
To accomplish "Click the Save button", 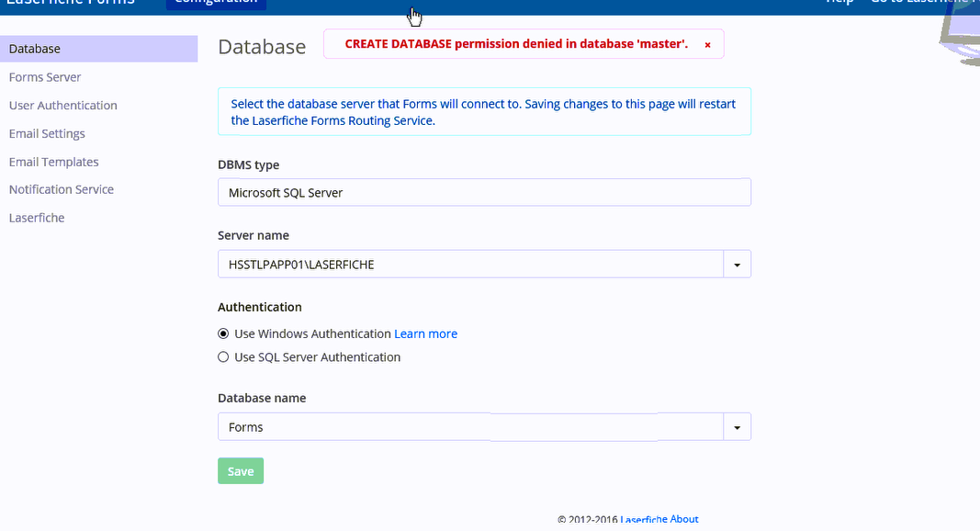I will (241, 471).
